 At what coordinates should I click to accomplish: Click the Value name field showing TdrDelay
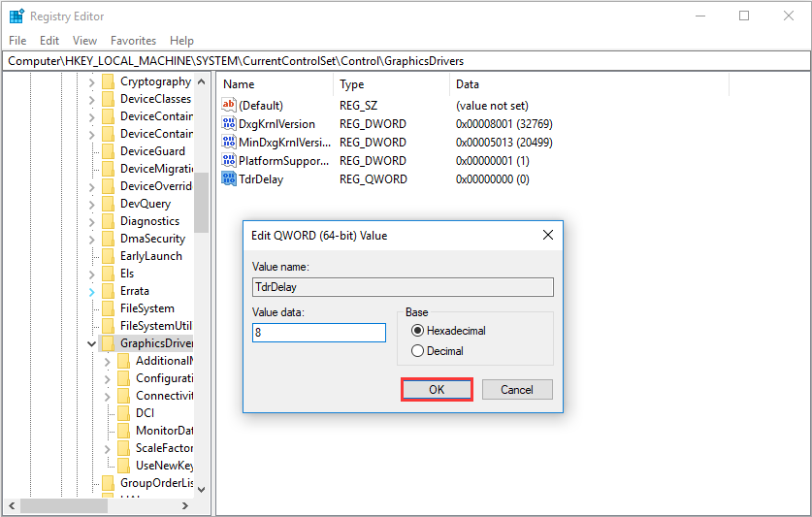(403, 287)
